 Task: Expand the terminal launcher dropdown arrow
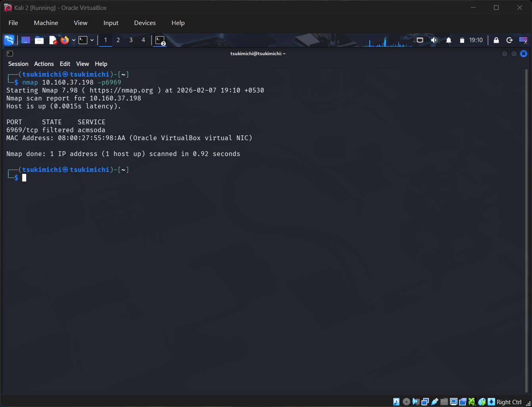click(x=92, y=40)
